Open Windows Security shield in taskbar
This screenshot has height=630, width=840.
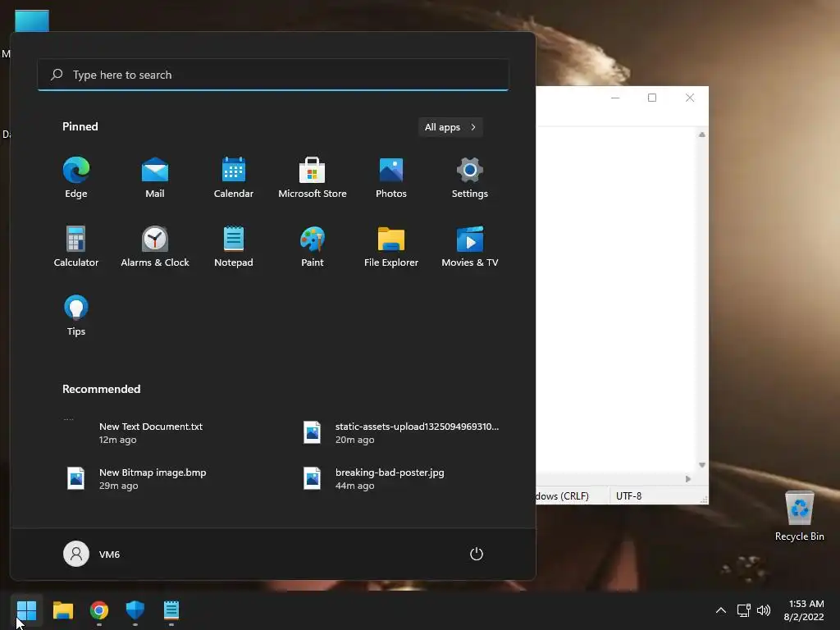(x=135, y=609)
